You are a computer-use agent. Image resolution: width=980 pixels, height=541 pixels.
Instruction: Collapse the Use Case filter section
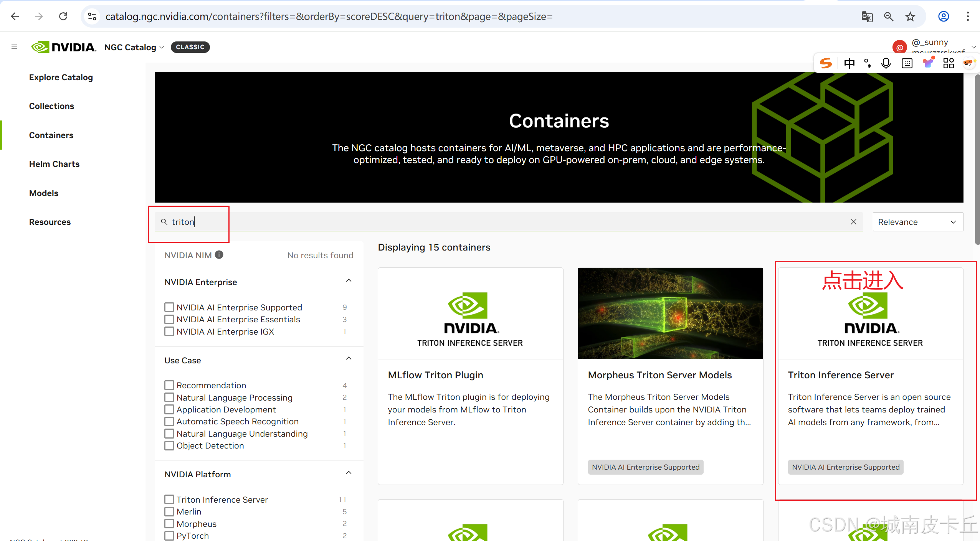pos(349,359)
